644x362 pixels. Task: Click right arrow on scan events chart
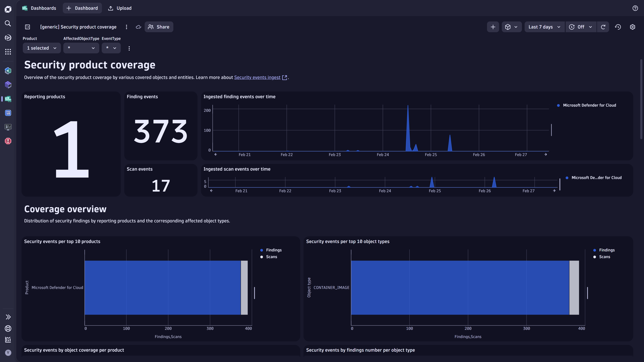[x=554, y=191]
